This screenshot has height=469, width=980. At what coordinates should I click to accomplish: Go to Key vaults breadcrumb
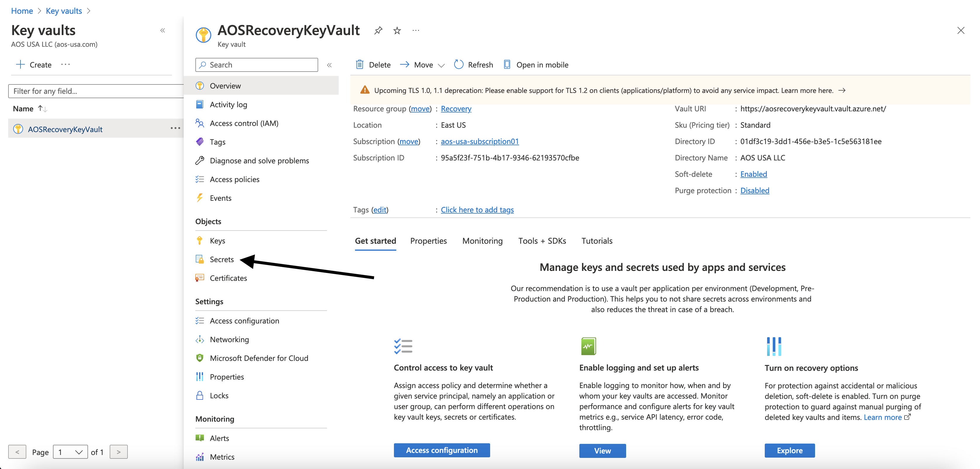pos(63,11)
